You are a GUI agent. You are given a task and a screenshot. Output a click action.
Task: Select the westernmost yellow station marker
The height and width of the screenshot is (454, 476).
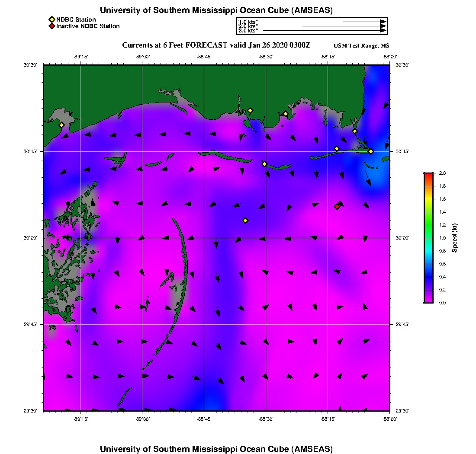(61, 125)
